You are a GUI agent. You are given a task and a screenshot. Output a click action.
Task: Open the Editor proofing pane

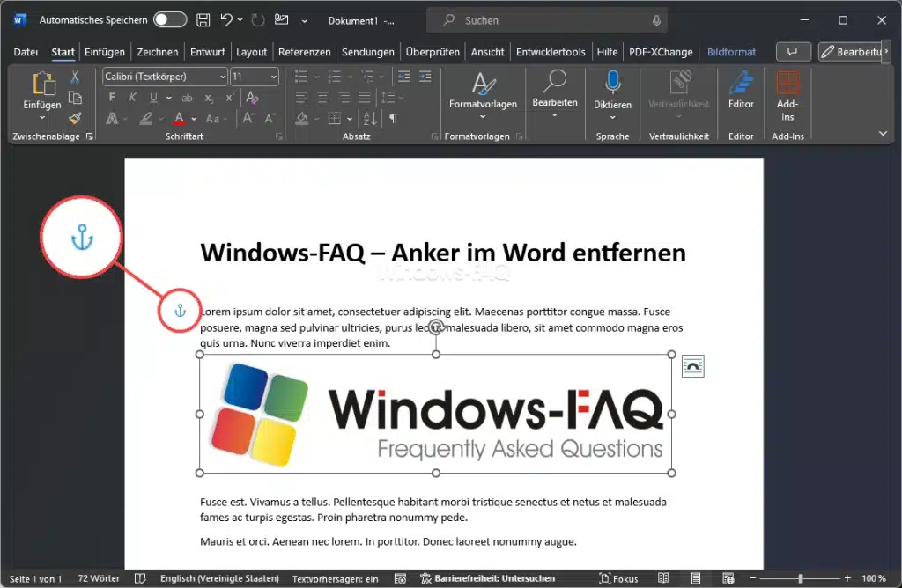[x=741, y=90]
